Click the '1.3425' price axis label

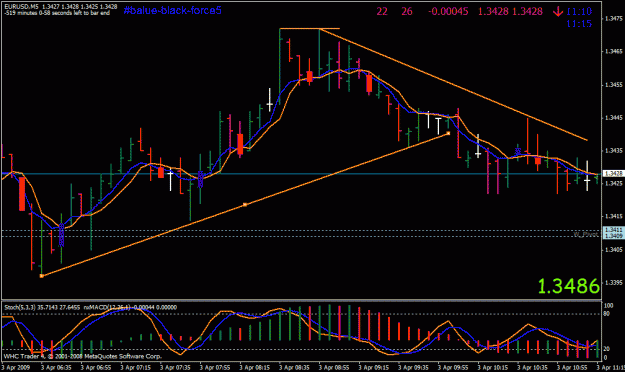tap(614, 183)
